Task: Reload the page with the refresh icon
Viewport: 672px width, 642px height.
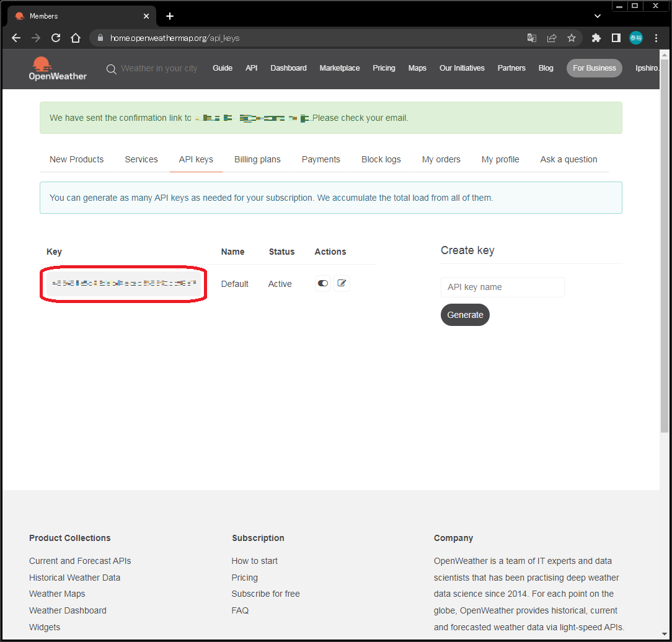Action: point(56,38)
